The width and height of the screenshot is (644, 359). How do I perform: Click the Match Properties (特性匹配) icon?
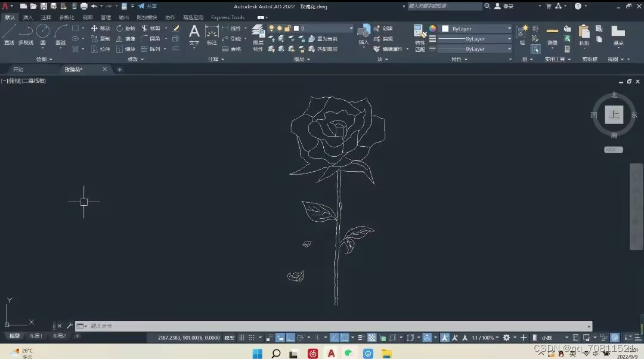[420, 38]
